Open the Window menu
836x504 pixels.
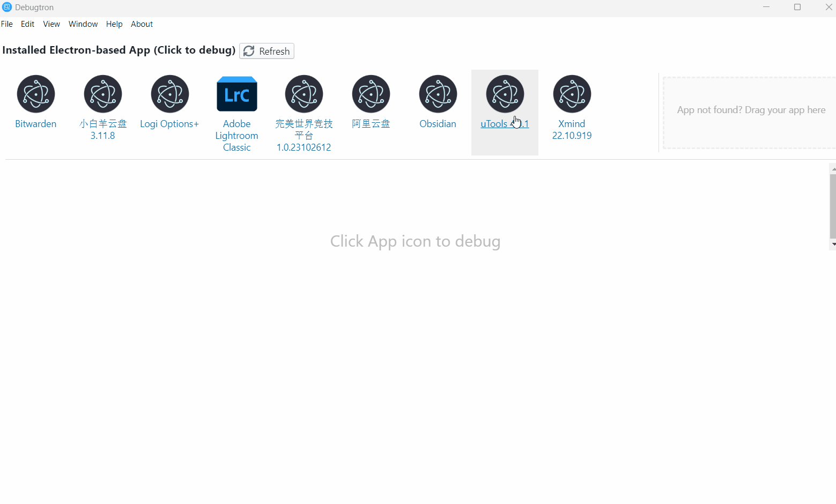(83, 24)
